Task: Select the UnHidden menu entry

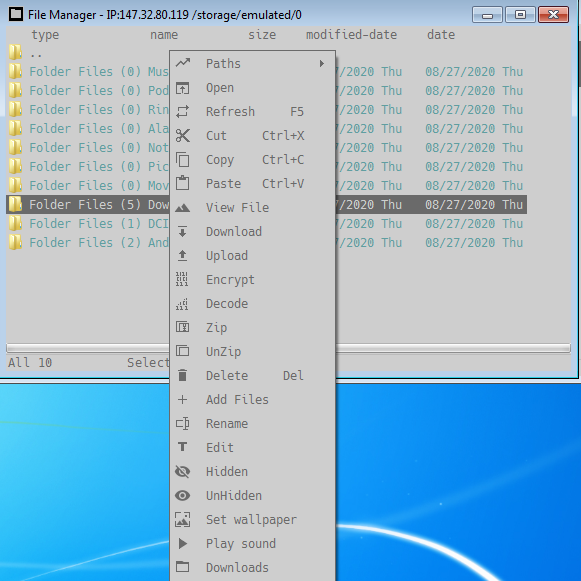Action: pyautogui.click(x=253, y=495)
